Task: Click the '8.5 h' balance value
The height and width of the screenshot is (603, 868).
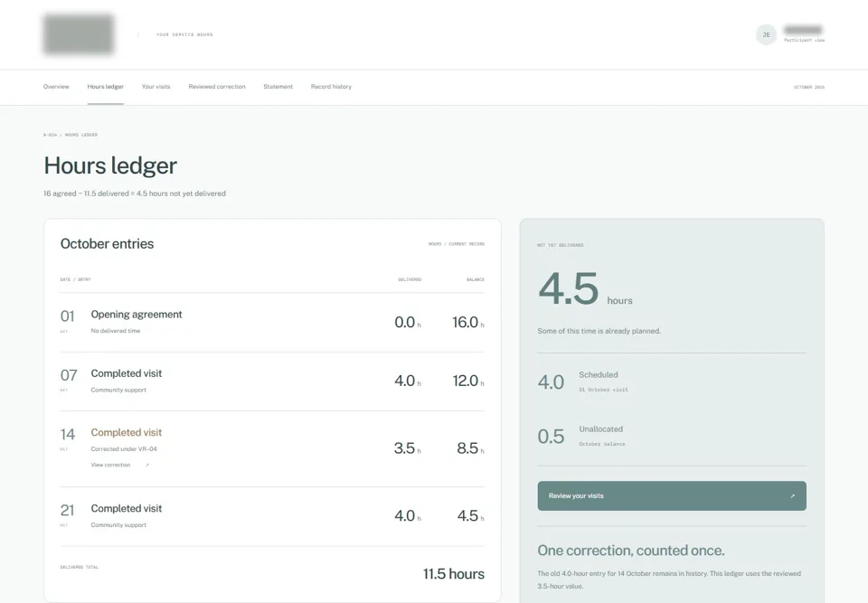Action: pyautogui.click(x=470, y=448)
